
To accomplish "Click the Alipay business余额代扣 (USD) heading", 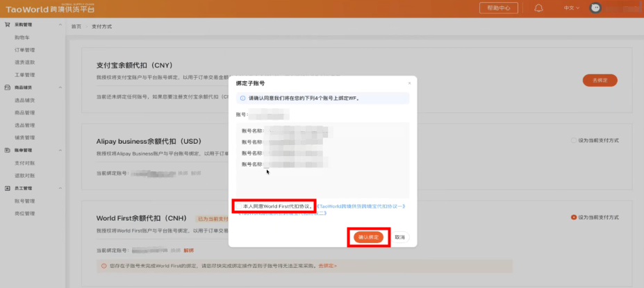I will pos(149,142).
